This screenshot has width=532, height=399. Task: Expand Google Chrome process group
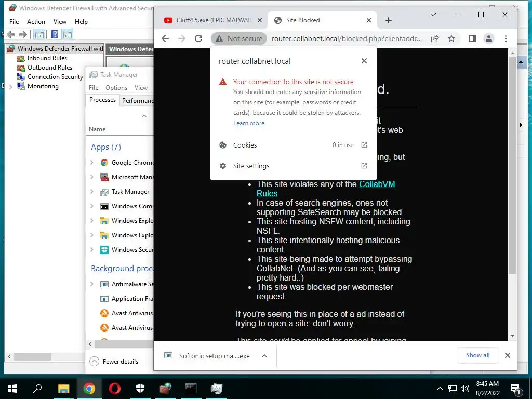(x=91, y=163)
